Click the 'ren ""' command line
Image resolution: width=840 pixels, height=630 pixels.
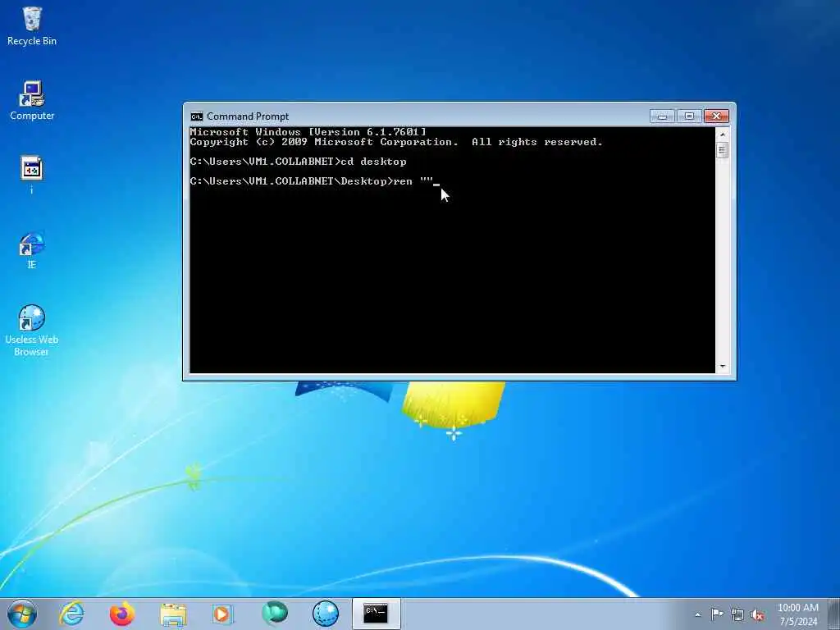point(413,181)
